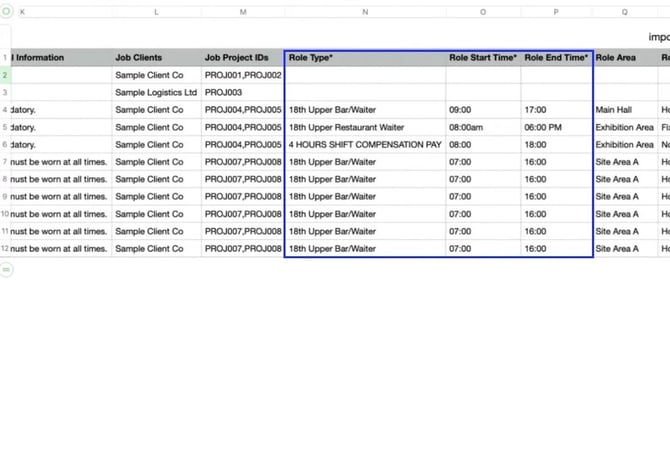The height and width of the screenshot is (461, 670).
Task: Click the table select handle in top-left corner
Action: coord(4,12)
